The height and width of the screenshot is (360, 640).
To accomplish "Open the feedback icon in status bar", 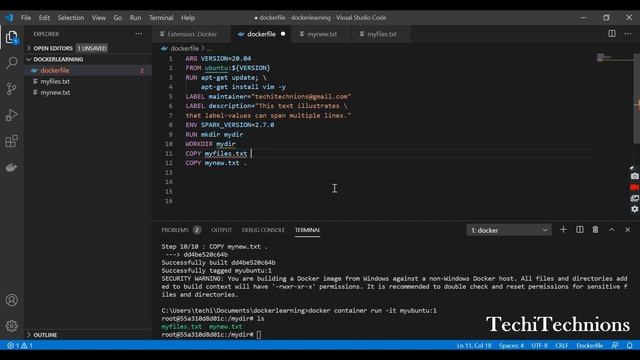I will point(615,345).
